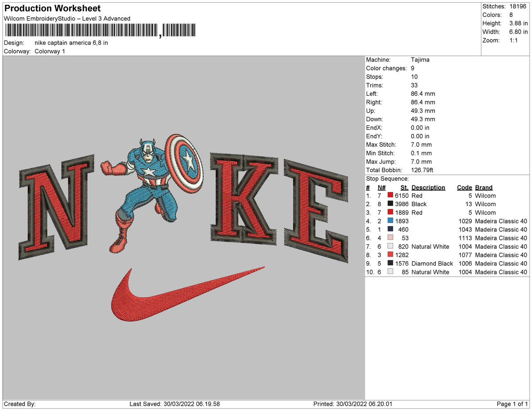
Task: Click 'Wilcom EmbroideryStudio – Level 3 Advanced' text
Action: point(67,19)
